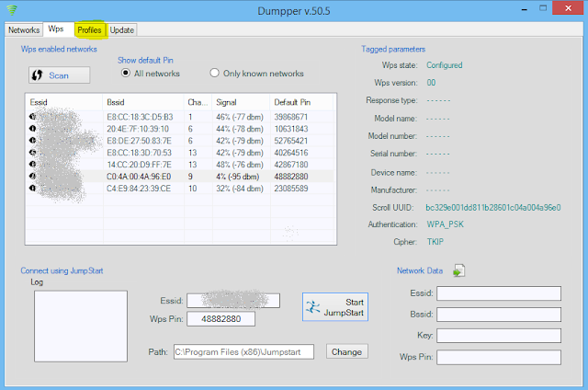Click the JumpStart Log box
The width and height of the screenshot is (588, 390).
81,327
